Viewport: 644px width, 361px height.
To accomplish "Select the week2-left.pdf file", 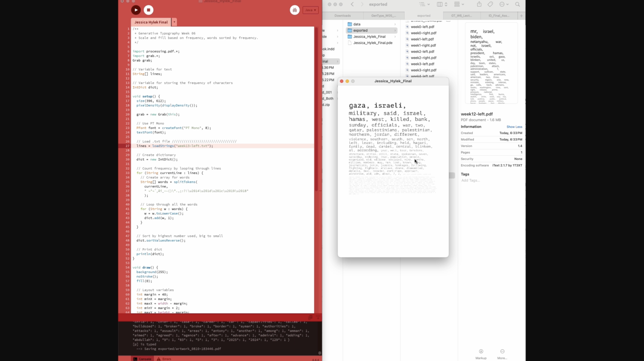I will click(x=422, y=52).
